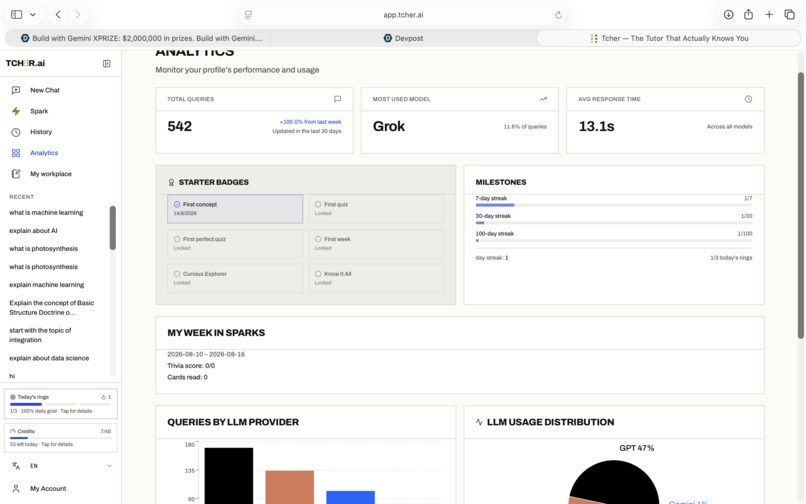806x504 pixels.
Task: Select the First quiz locked badge
Action: click(x=376, y=209)
